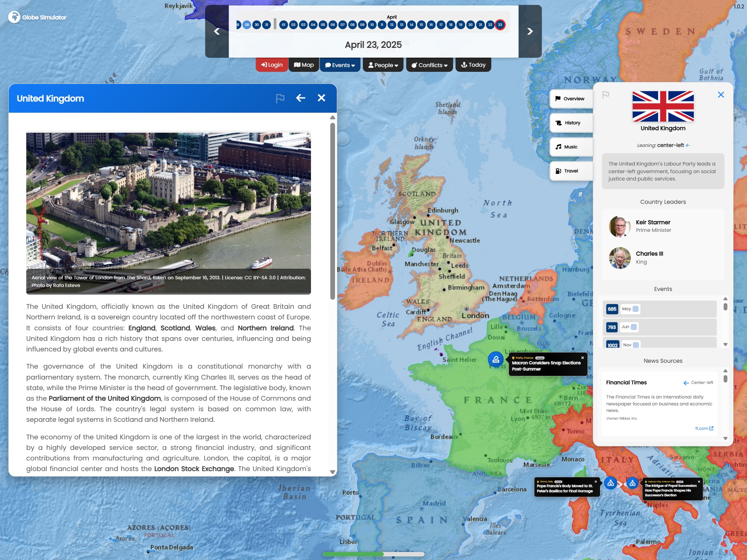
Task: Click the Globe Simulator logo icon
Action: (x=14, y=17)
